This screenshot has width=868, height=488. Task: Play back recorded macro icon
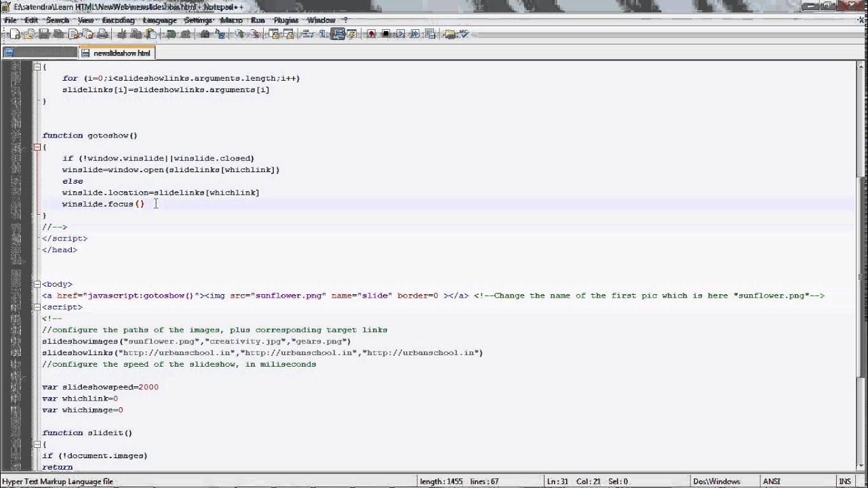401,34
